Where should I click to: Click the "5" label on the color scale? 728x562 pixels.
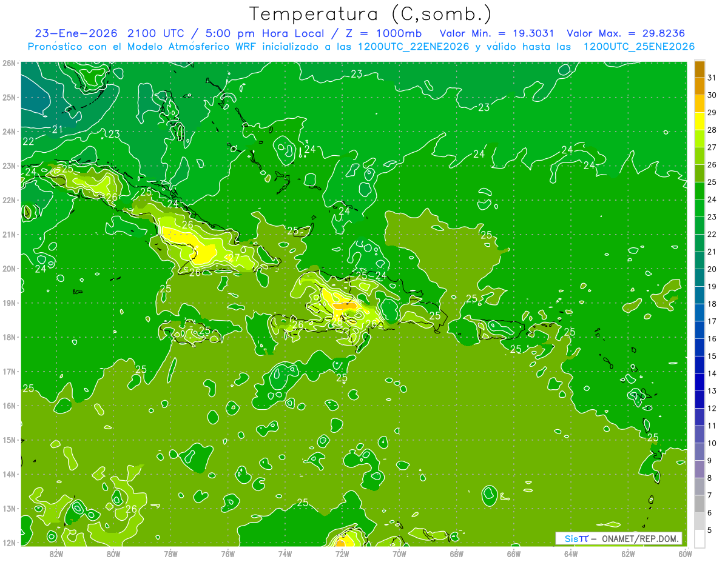pyautogui.click(x=709, y=530)
